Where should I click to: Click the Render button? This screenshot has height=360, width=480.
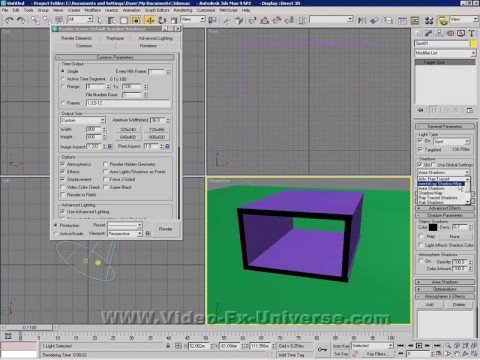point(166,229)
